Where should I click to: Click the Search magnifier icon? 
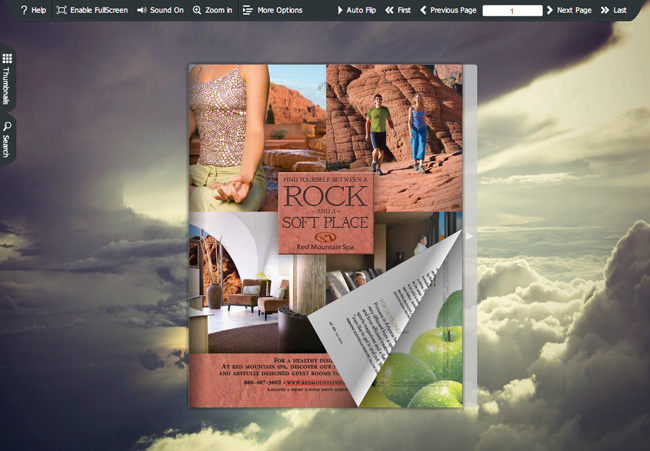click(7, 126)
